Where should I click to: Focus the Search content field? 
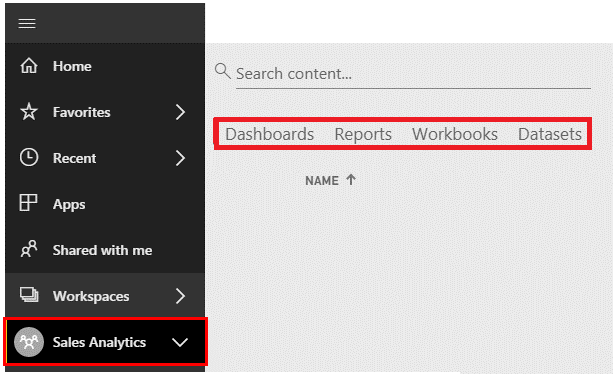[413, 74]
